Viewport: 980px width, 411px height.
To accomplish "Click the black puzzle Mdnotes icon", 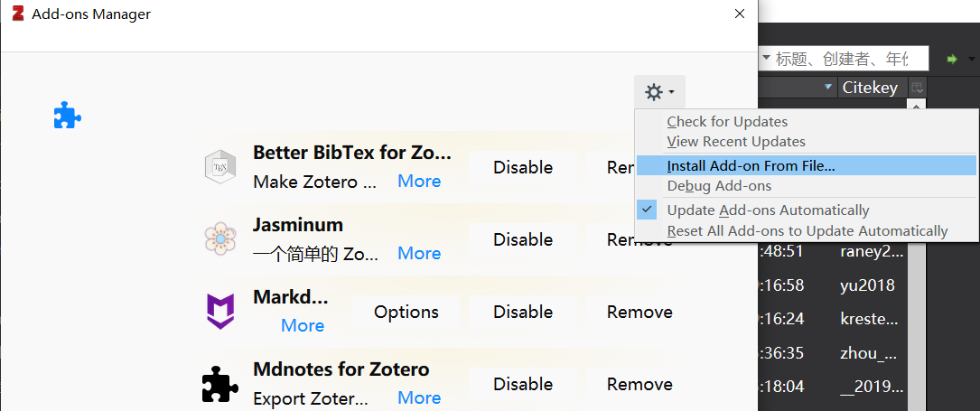I will point(220,384).
